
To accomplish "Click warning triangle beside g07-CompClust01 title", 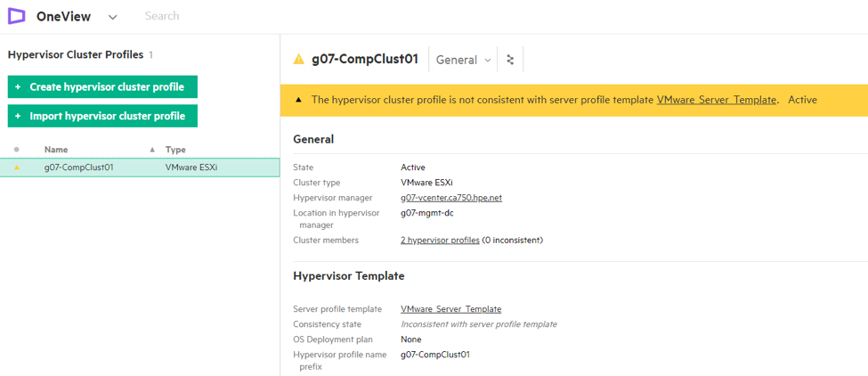I will [299, 60].
